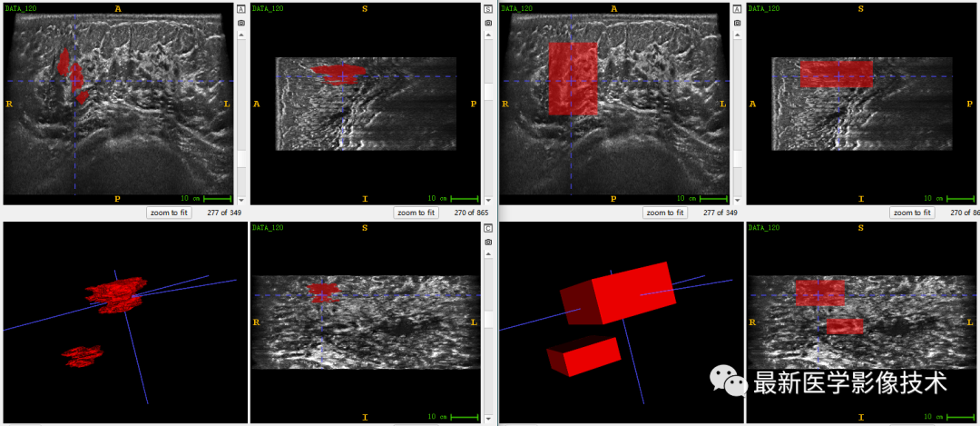Snapshot the right window's axial view with camera icon
The height and width of the screenshot is (426, 980).
[738, 23]
